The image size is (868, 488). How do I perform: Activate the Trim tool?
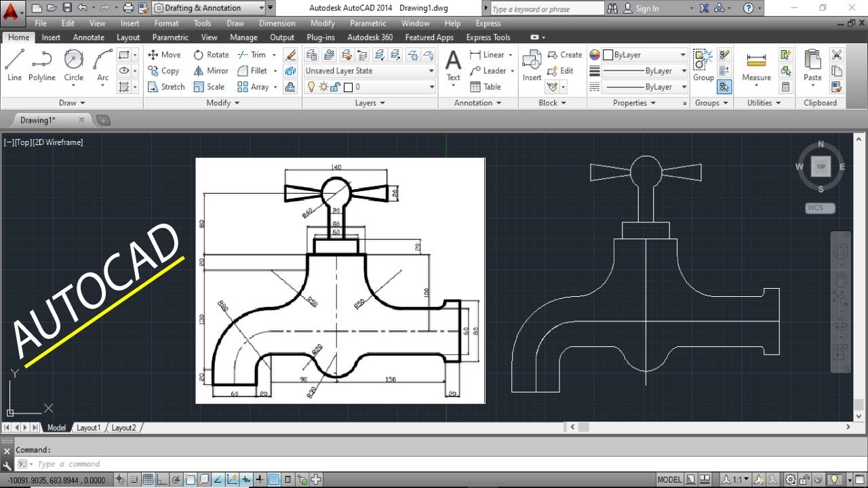tap(252, 55)
